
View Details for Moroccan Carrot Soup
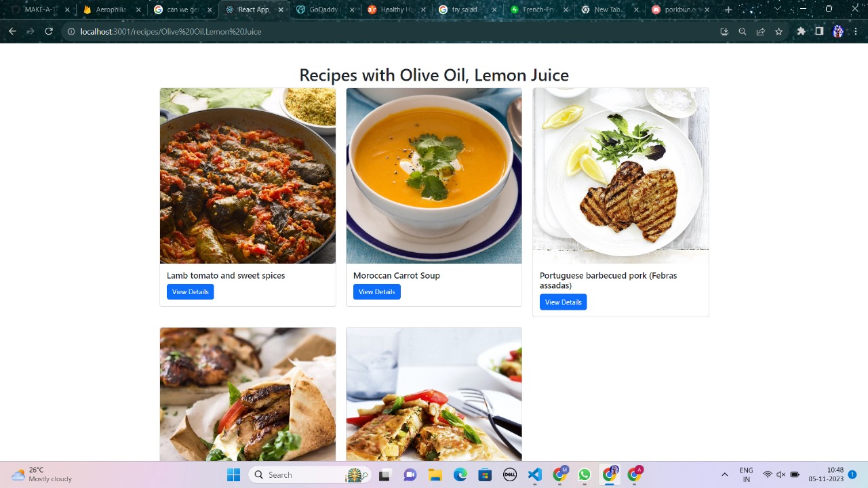[x=377, y=291]
